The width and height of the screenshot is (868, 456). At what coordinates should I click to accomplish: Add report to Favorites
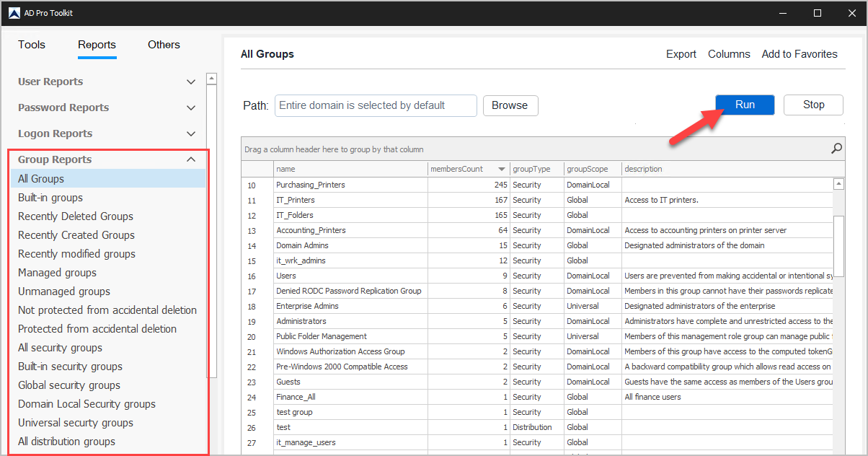[800, 54]
